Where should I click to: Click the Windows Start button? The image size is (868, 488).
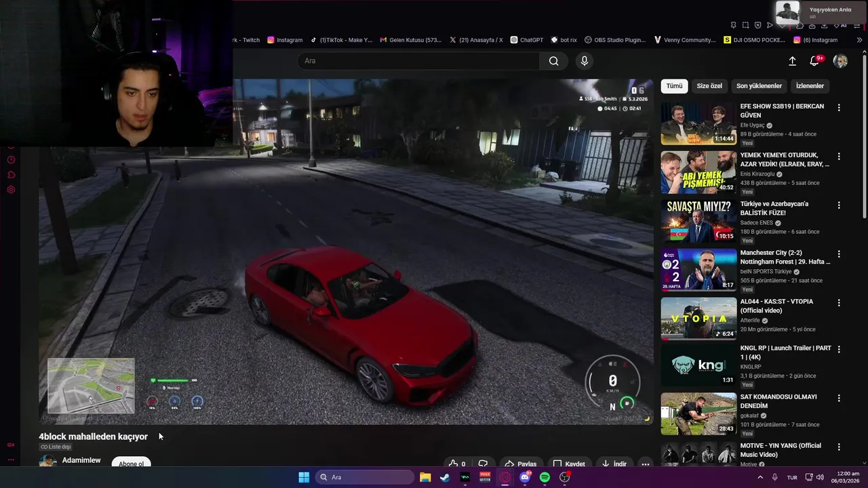click(304, 477)
